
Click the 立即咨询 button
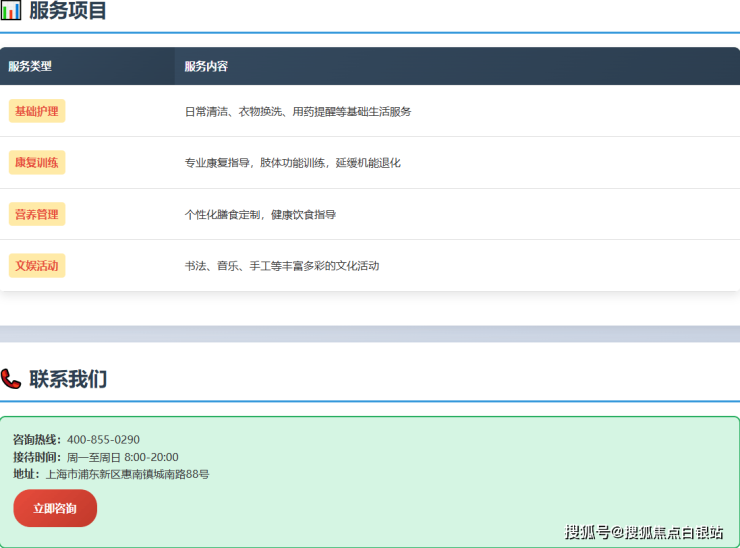point(55,508)
